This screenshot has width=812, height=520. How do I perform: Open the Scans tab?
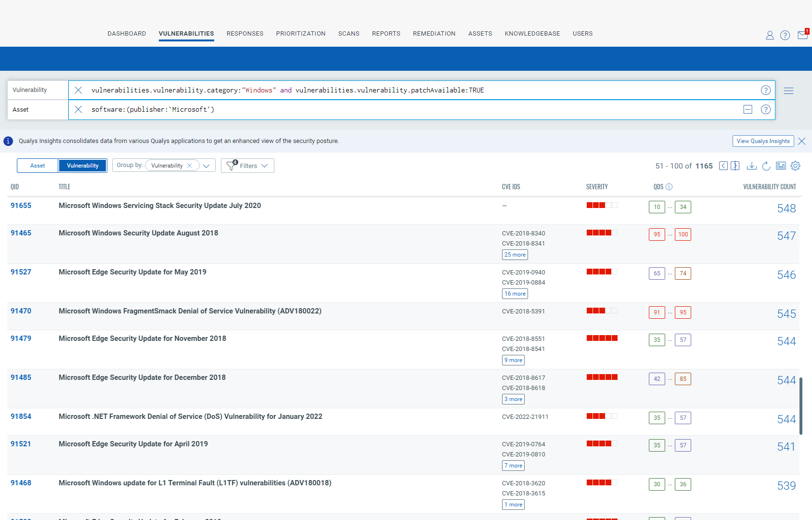pos(349,34)
